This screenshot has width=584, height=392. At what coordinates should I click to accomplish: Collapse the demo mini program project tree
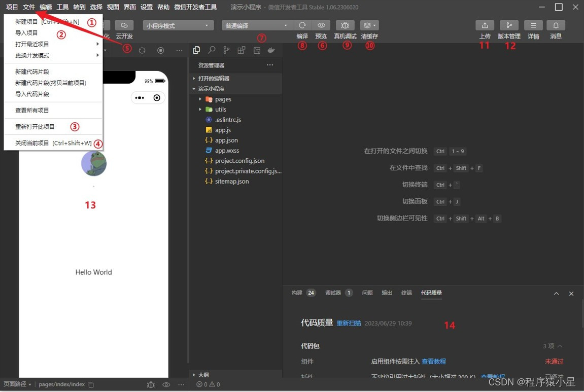coord(235,89)
